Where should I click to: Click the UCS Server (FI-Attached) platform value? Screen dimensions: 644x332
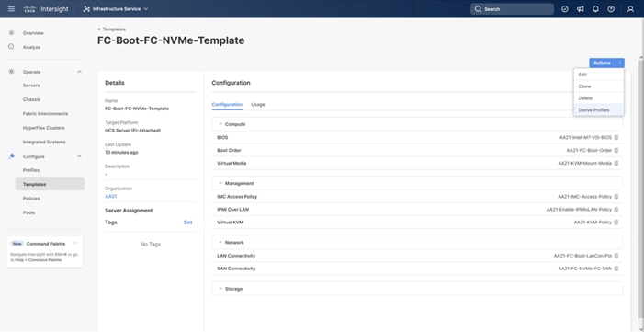(133, 131)
